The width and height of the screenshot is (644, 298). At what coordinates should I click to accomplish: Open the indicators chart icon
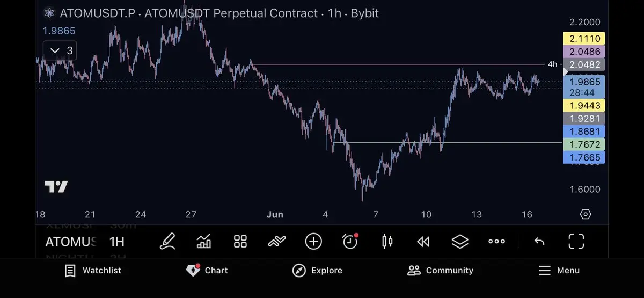coord(204,242)
